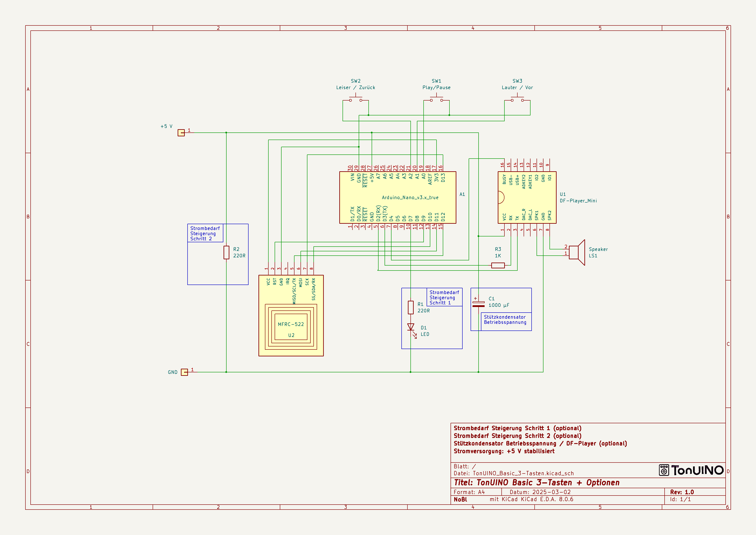This screenshot has width=756, height=535.
Task: Select the D1 LED diode symbol
Action: tap(411, 327)
